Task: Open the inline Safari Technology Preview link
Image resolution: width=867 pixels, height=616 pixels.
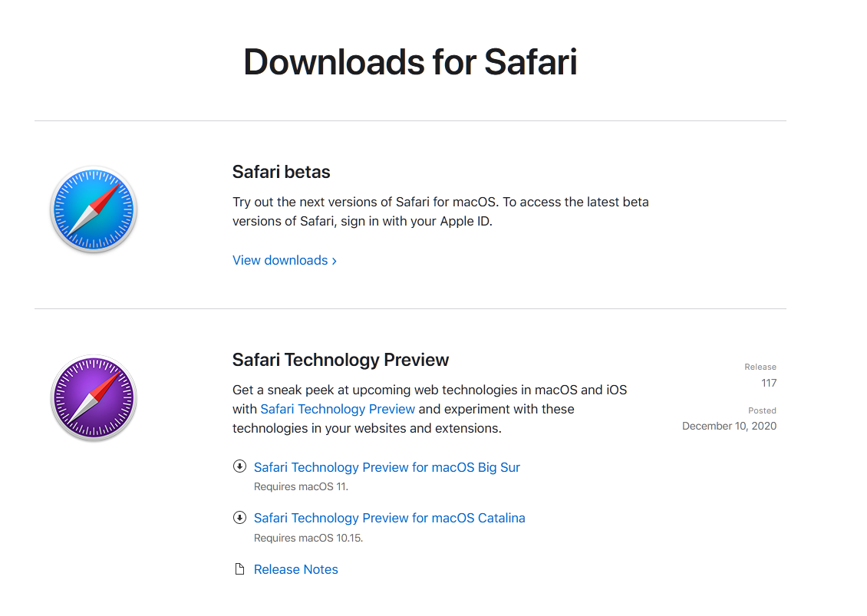Action: [x=338, y=409]
